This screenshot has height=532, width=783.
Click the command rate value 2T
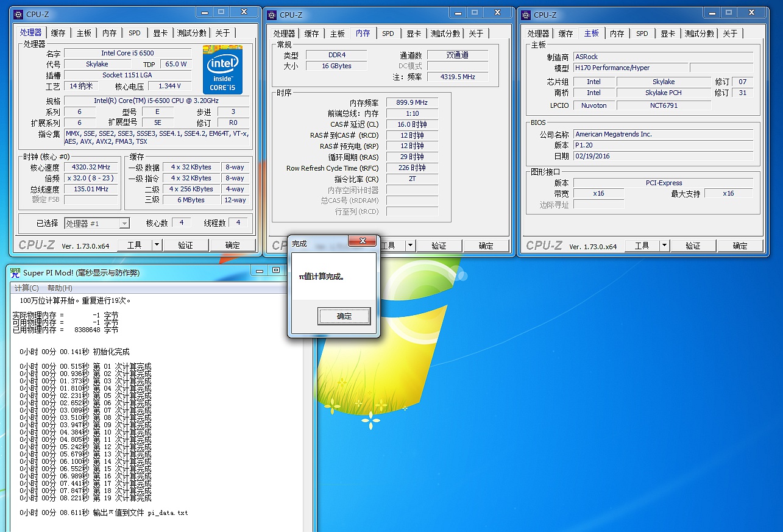coord(412,179)
